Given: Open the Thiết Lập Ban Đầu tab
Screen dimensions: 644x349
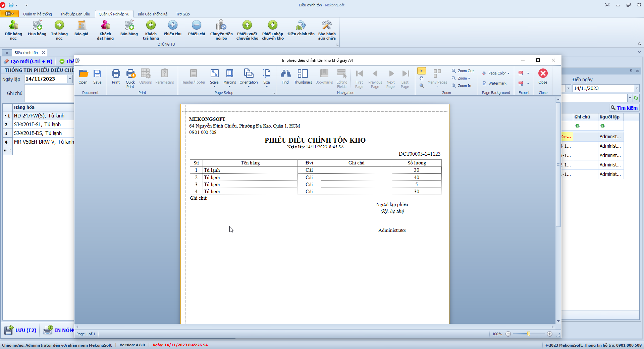Looking at the screenshot, I should 75,14.
